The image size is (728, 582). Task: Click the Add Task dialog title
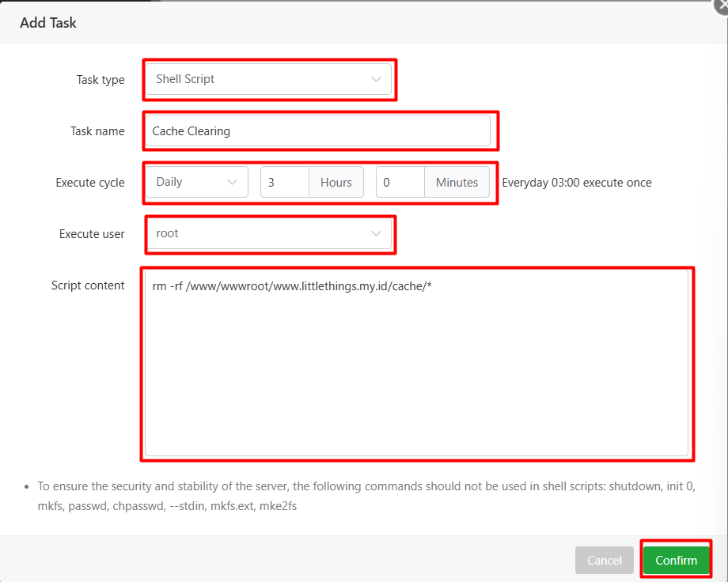pyautogui.click(x=48, y=23)
